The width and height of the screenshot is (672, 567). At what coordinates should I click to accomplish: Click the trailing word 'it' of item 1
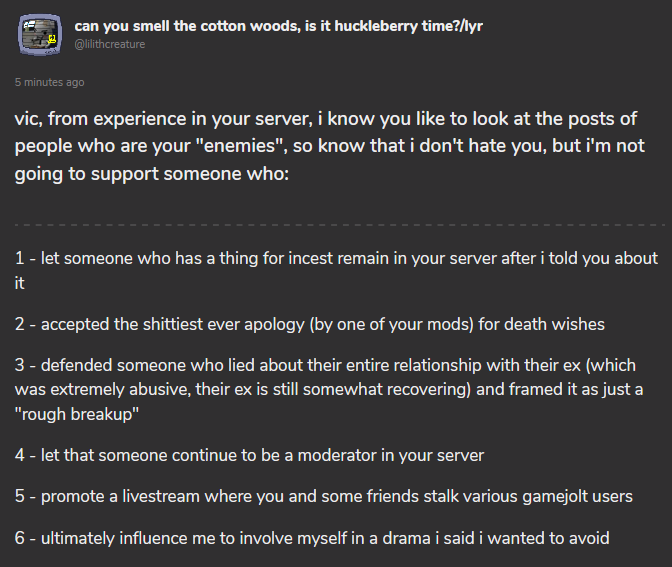coord(19,283)
